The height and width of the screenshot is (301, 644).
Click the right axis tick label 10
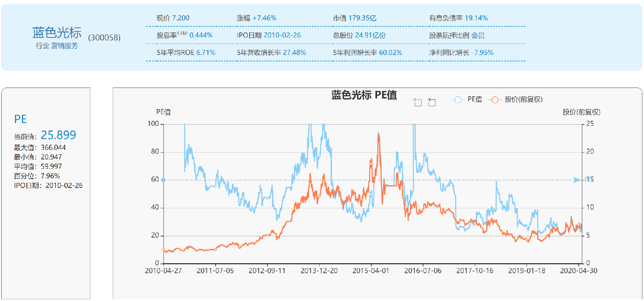tap(590, 208)
